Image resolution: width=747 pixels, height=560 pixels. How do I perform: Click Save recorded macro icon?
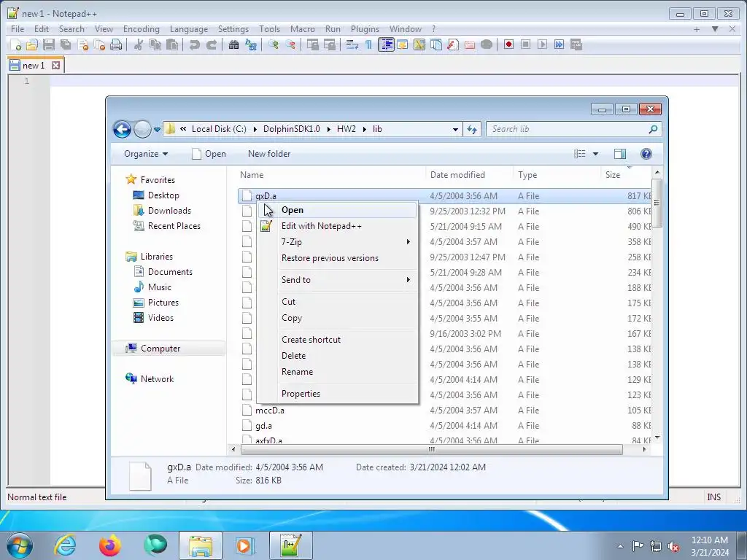click(x=576, y=44)
